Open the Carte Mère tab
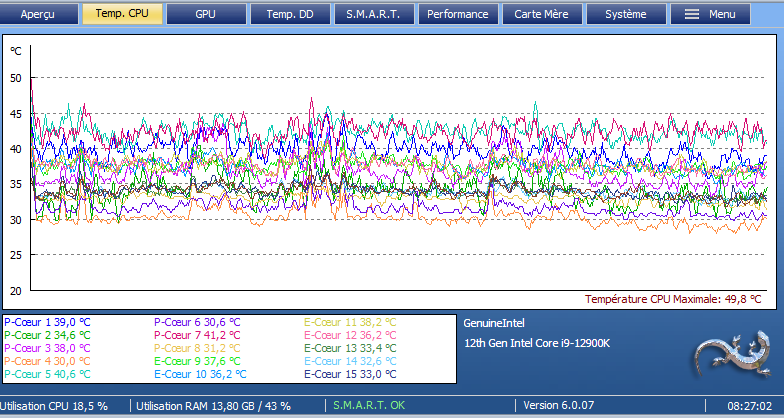This screenshot has height=418, width=784. 541,14
